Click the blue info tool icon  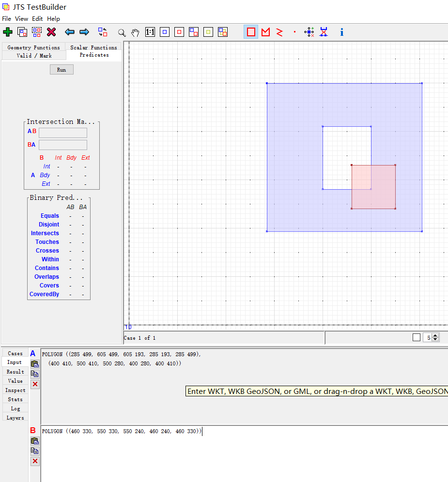coord(342,32)
